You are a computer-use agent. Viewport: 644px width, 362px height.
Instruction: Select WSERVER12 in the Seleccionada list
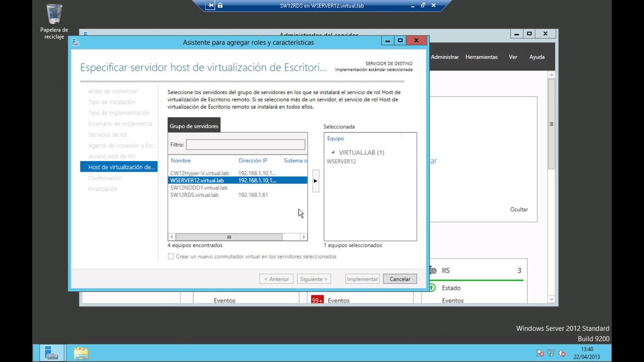tap(341, 161)
